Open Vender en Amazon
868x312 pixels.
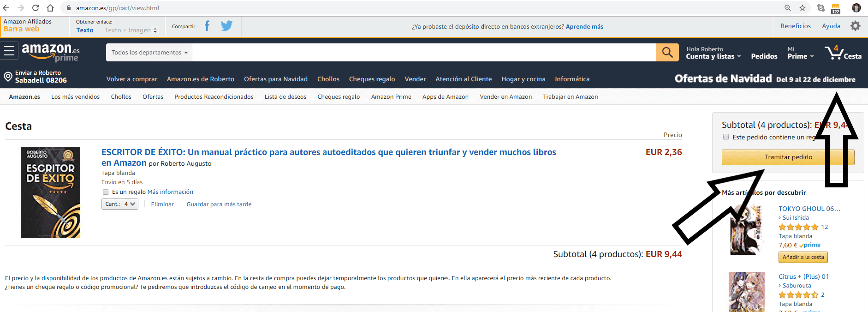506,97
